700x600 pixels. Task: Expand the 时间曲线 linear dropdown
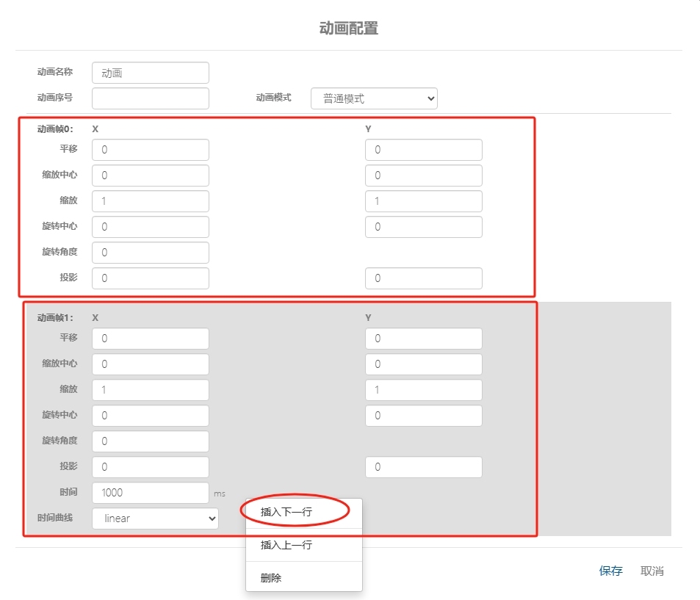pos(155,518)
